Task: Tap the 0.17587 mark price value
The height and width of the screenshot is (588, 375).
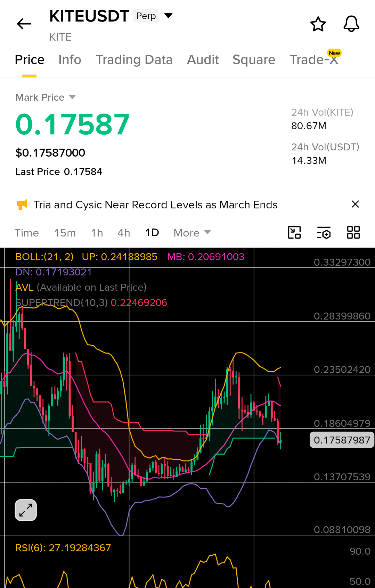Action: [72, 124]
